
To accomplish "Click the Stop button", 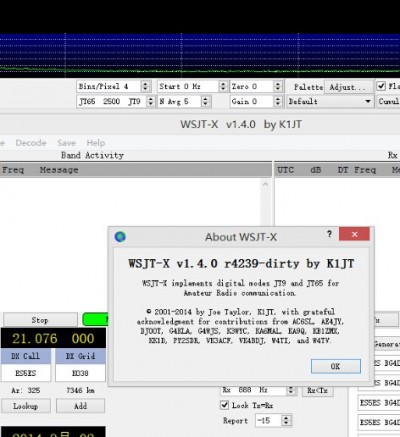I will click(40, 320).
